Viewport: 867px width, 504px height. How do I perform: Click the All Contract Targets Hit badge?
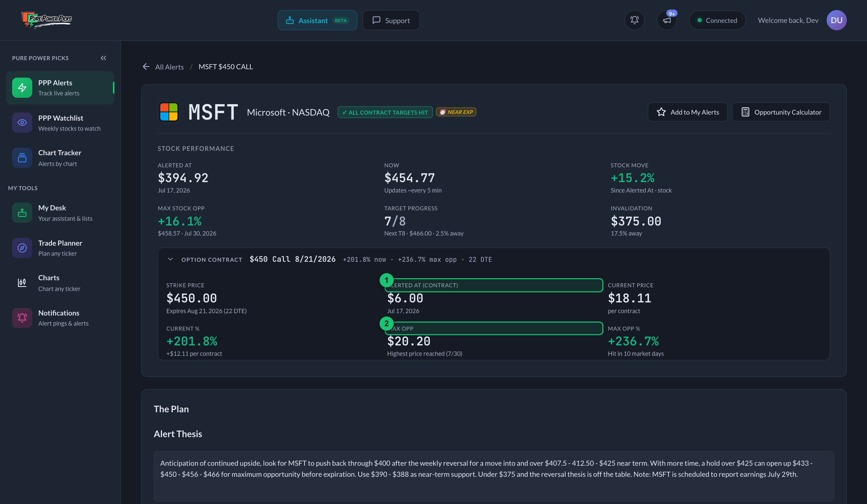coord(385,112)
